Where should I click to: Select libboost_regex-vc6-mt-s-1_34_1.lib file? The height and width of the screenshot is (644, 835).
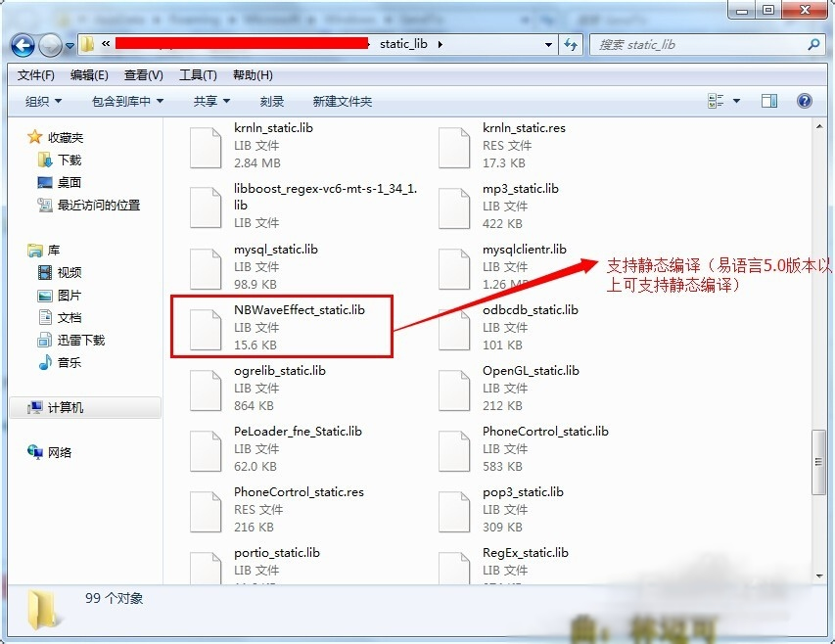(x=325, y=197)
